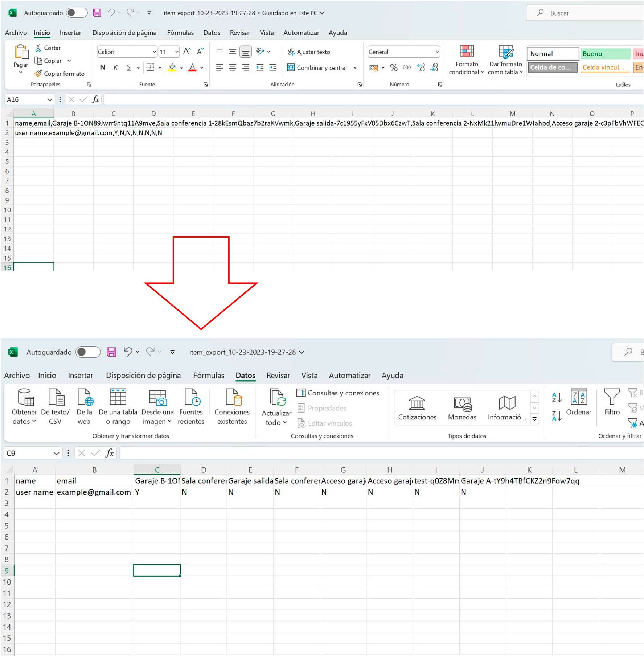Expand the Name Box dropdown showing A16

(x=50, y=99)
